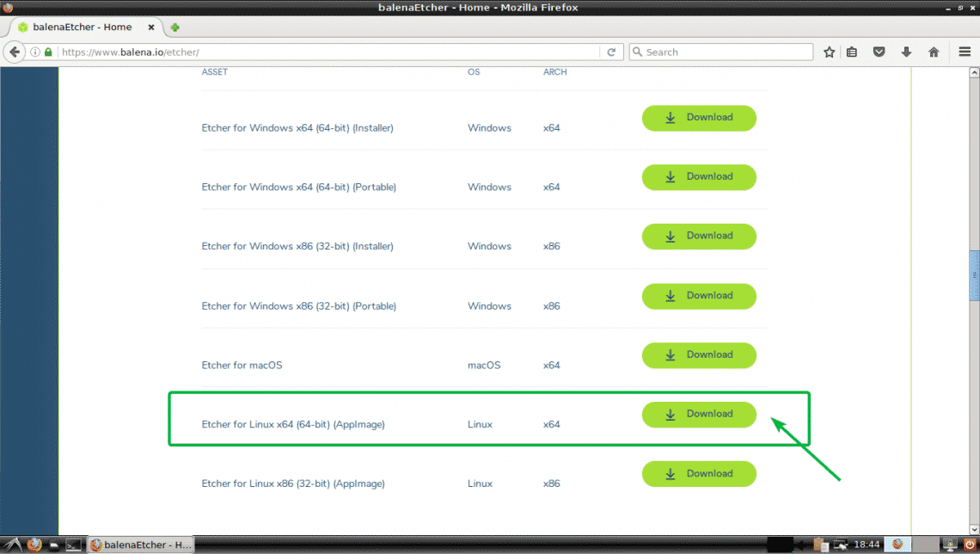
Task: Download Etcher for Linux x86 AppImage
Action: click(699, 474)
